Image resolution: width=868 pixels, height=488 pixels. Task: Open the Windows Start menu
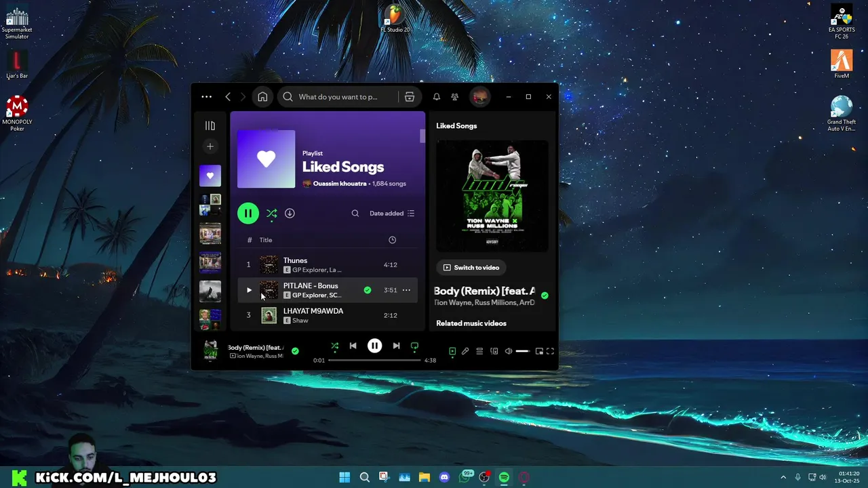point(344,477)
